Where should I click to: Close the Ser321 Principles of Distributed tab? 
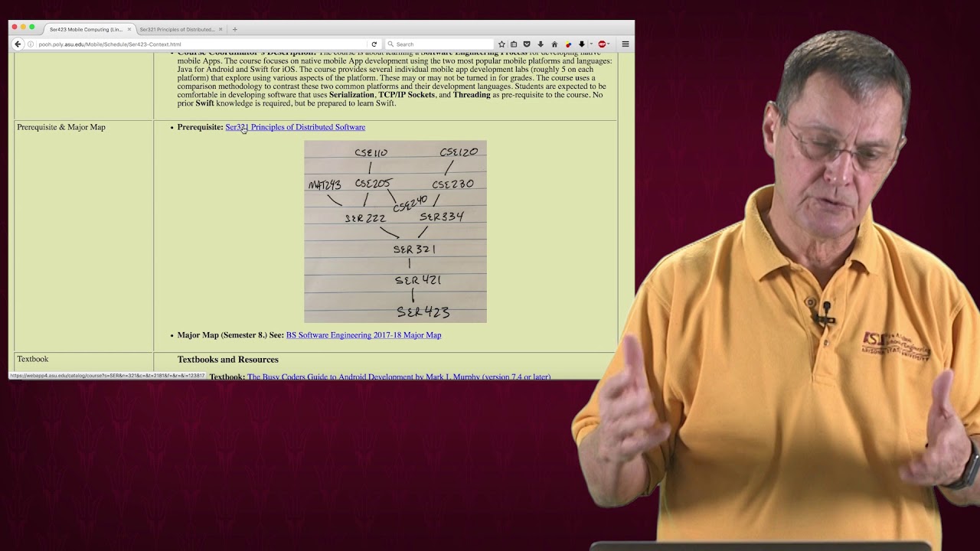click(x=220, y=29)
